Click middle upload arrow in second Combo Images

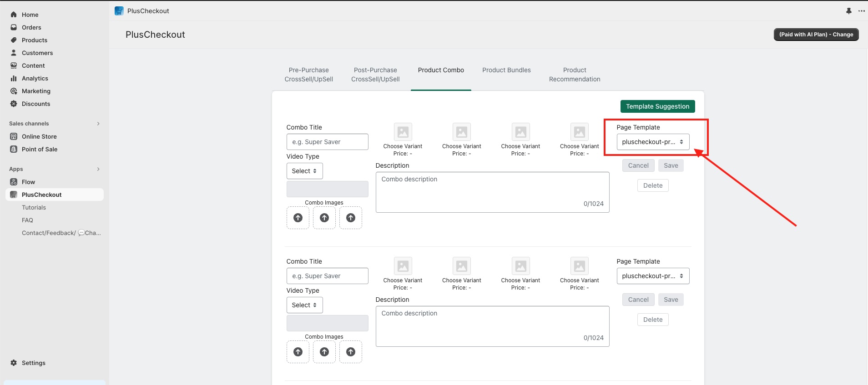point(324,352)
